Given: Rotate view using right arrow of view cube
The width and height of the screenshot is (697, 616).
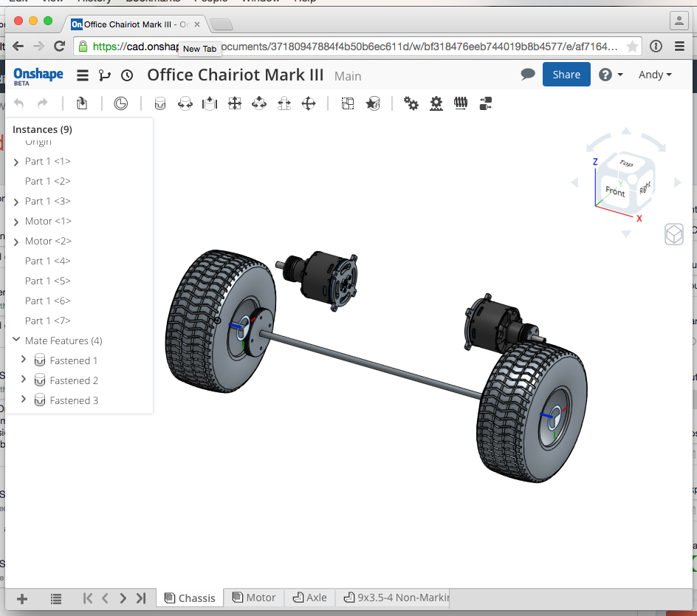Looking at the screenshot, I should click(x=678, y=182).
